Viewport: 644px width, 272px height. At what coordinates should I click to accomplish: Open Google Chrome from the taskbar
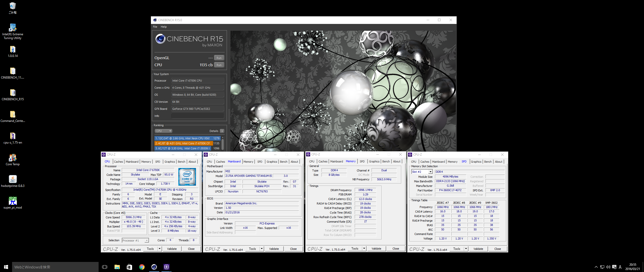pyautogui.click(x=142, y=267)
